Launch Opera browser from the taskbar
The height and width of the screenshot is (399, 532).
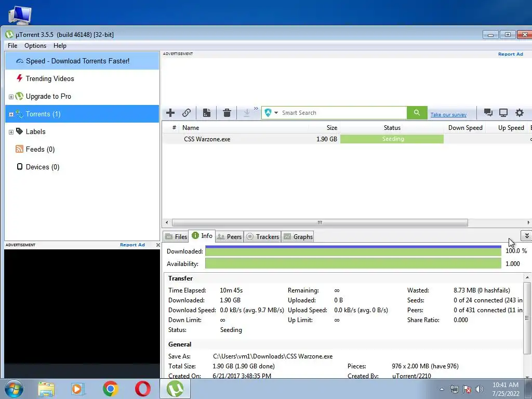click(x=142, y=389)
